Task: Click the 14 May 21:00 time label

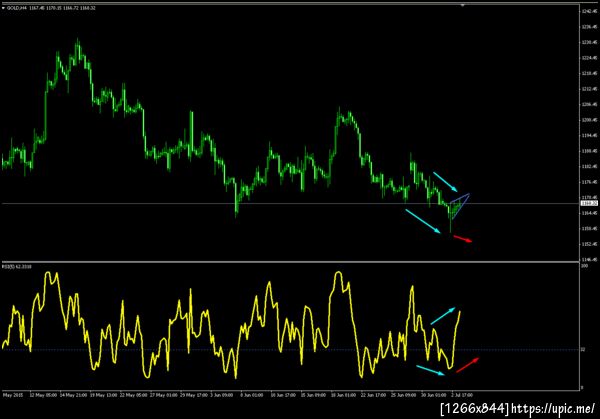Action: click(73, 395)
